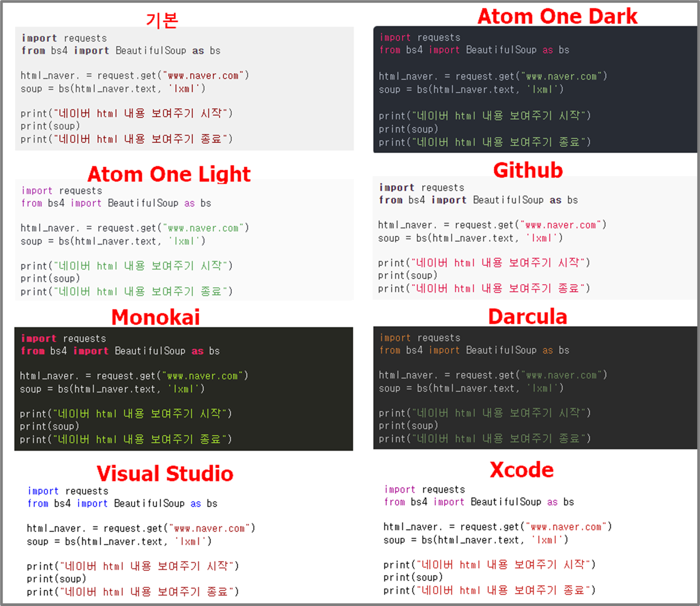Select 'from bs4 import' line in 기본 sample
The image size is (700, 606).
(121, 51)
